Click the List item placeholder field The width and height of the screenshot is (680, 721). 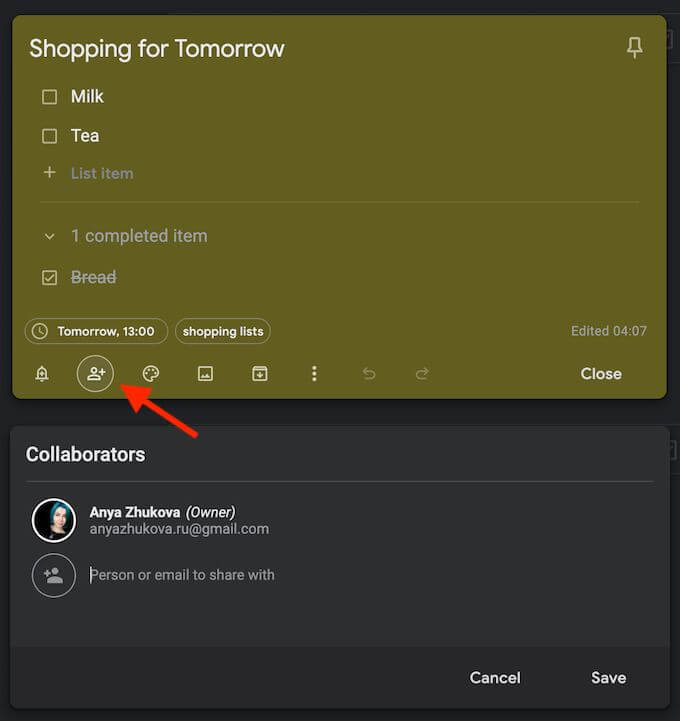[102, 174]
